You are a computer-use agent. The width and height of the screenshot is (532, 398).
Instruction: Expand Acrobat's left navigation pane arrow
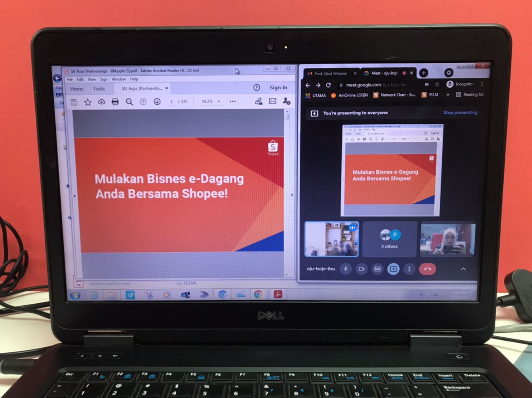point(75,196)
